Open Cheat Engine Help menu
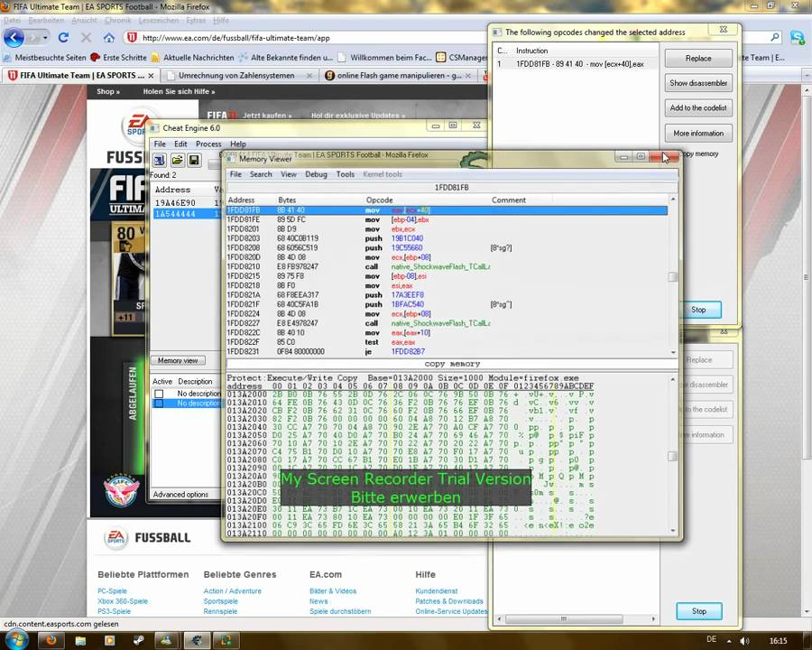812x650 pixels. click(x=237, y=144)
